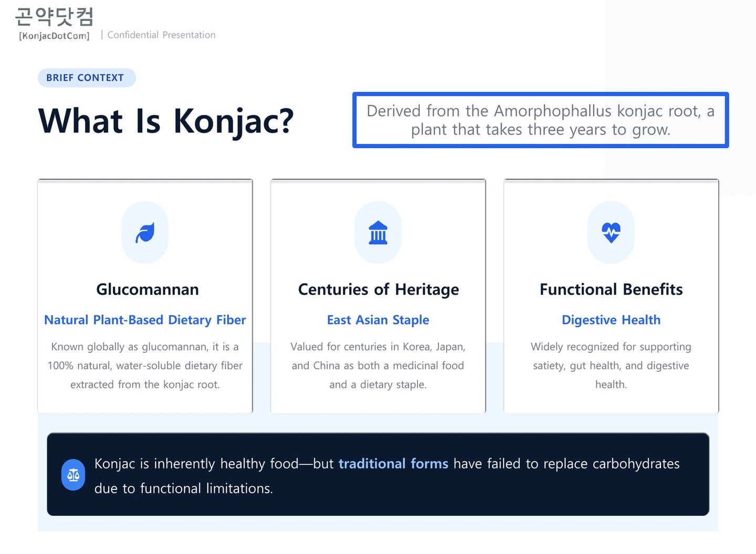Image resolution: width=756 pixels, height=554 pixels.
Task: Enable the Digestive Health label
Action: (x=611, y=320)
